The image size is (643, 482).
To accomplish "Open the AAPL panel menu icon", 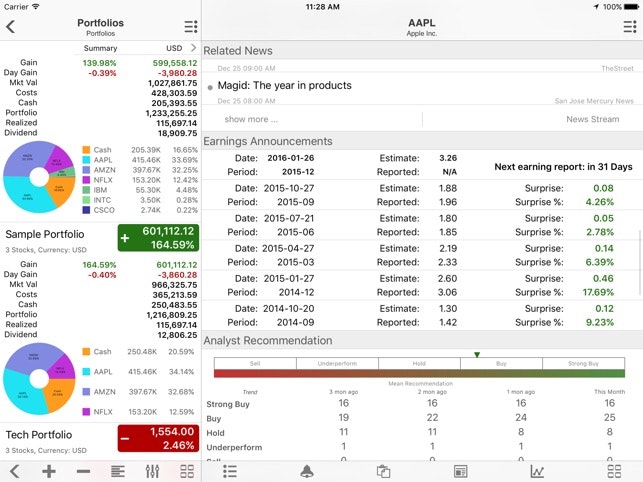I will [x=625, y=27].
